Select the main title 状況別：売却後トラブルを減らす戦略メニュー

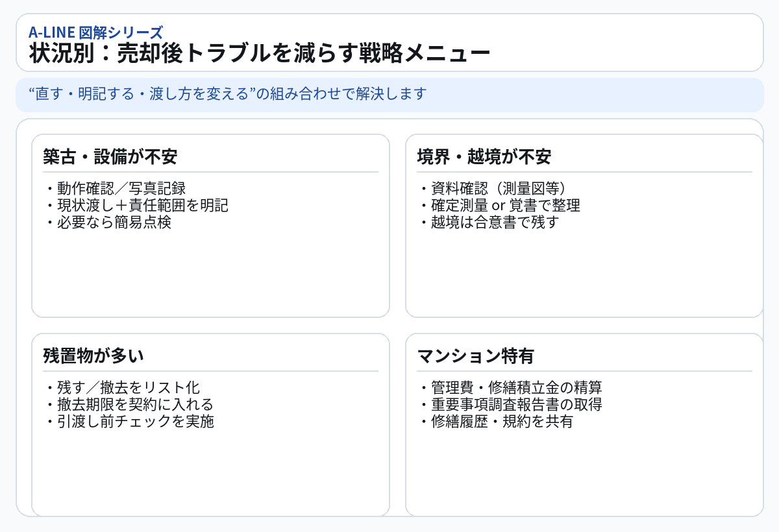click(x=259, y=53)
